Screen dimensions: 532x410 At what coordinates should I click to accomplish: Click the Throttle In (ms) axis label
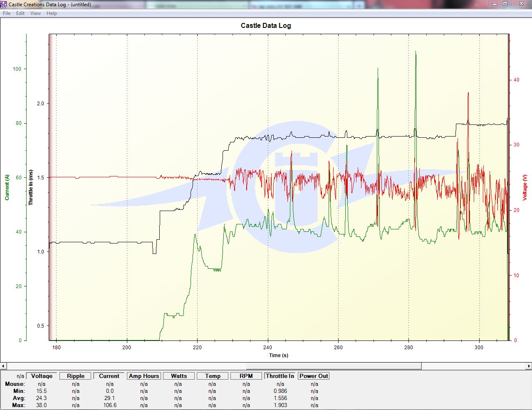click(x=31, y=187)
